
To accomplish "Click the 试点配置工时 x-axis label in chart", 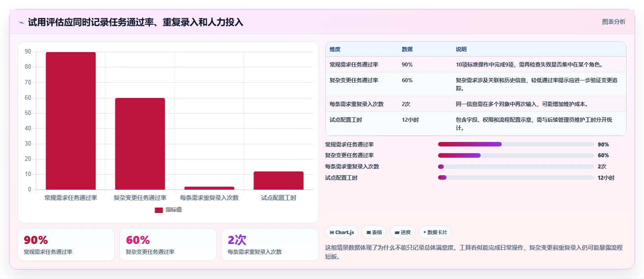I will [x=278, y=198].
